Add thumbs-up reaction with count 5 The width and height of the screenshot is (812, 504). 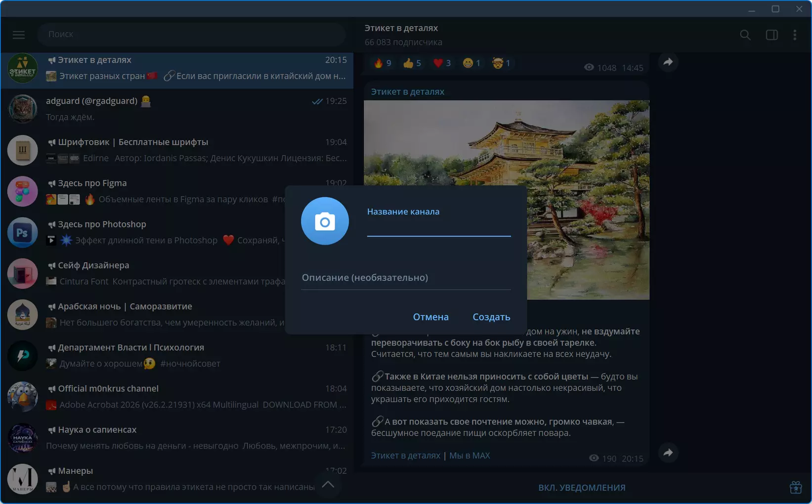point(412,63)
